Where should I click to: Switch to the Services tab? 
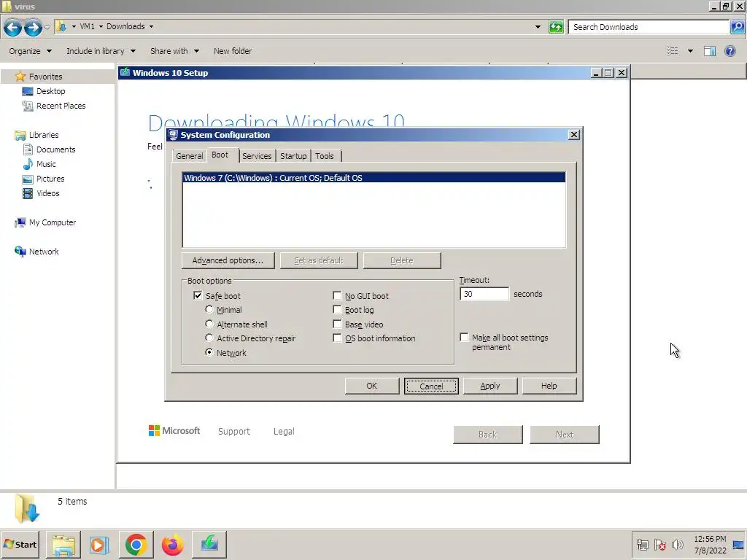257,156
